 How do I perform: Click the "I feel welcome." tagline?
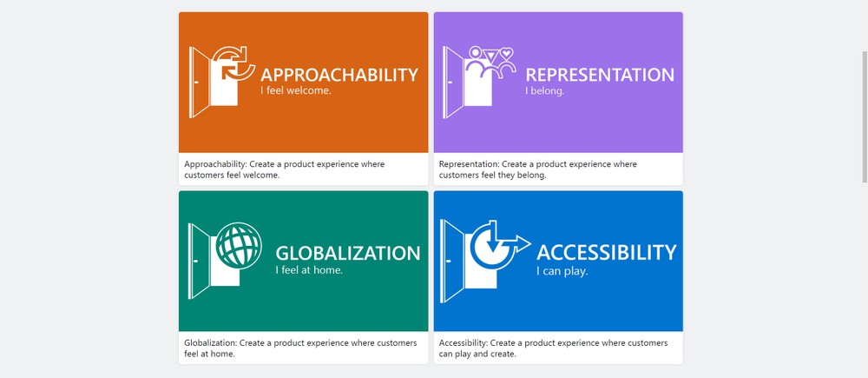coord(296,90)
